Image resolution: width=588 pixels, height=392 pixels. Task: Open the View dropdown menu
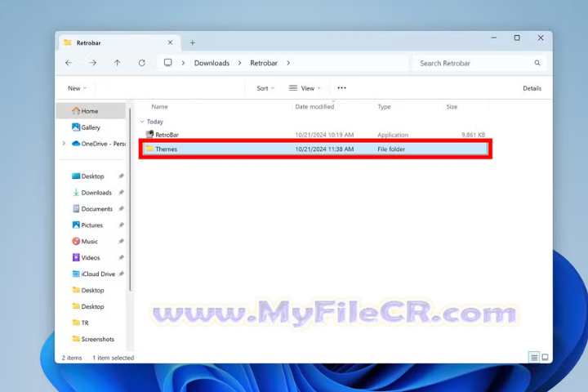tap(305, 88)
